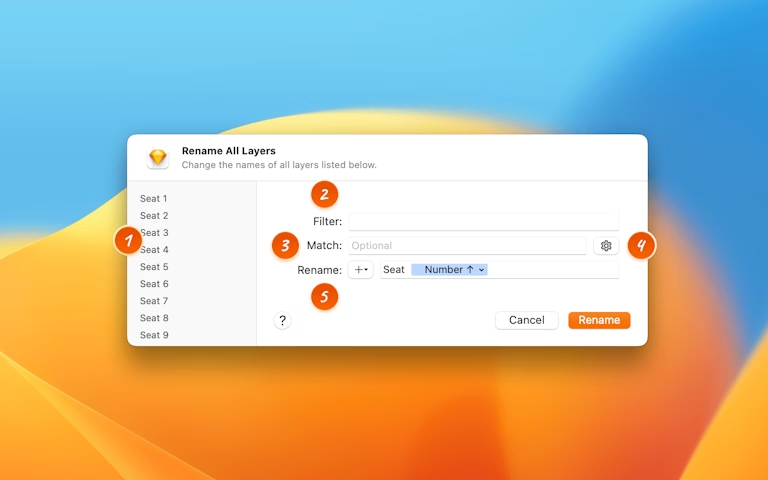Image resolution: width=768 pixels, height=480 pixels.
Task: Click the 'Change the names of all layers' subtitle
Action: tap(279, 165)
